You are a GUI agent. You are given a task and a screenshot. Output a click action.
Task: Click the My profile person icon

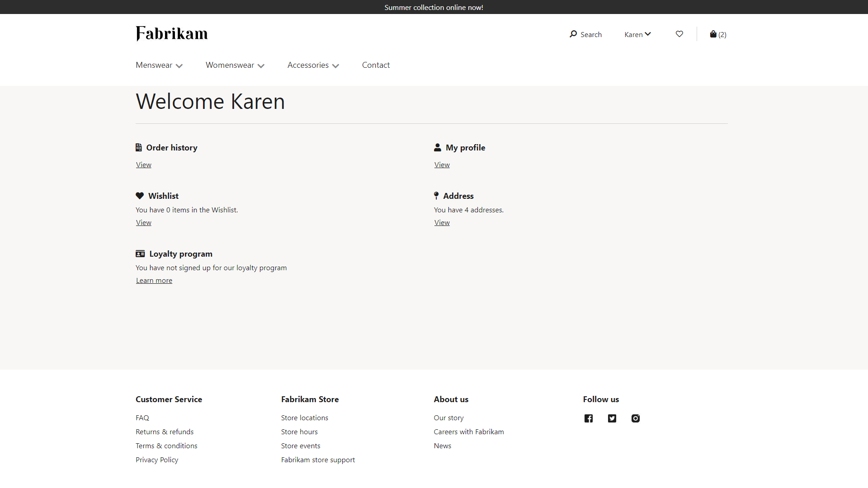(x=437, y=148)
